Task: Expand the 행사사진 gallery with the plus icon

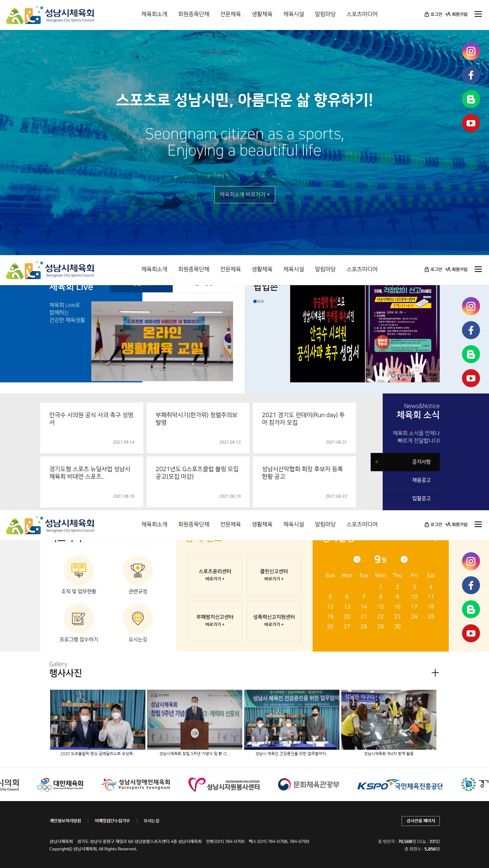Action: click(x=435, y=673)
